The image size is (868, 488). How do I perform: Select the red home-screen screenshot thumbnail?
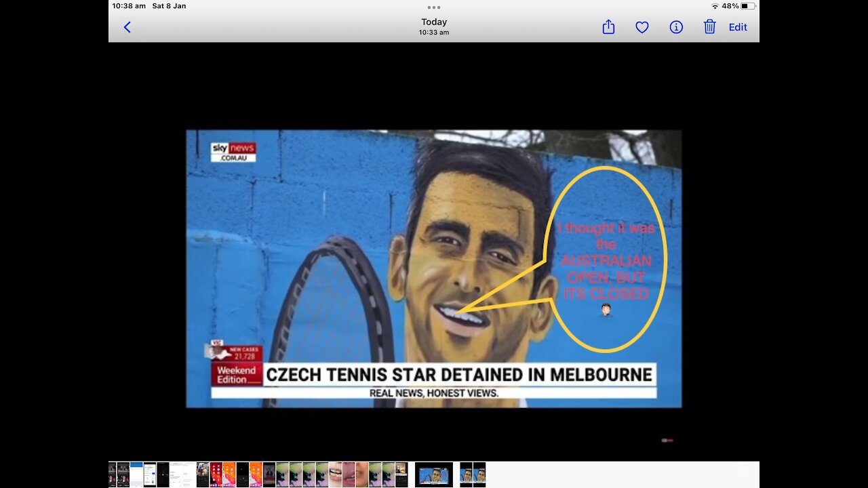coord(216,474)
